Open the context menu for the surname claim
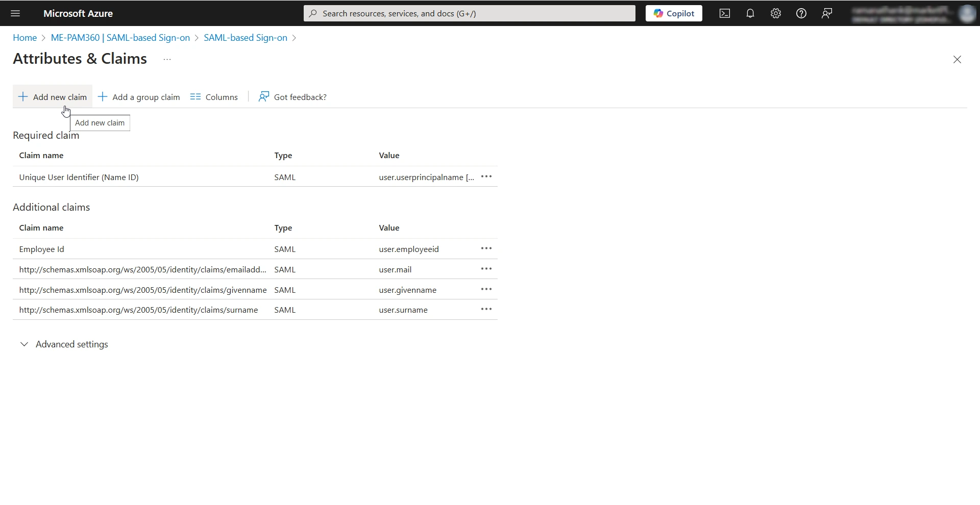Screen dimensions: 980x505 pos(486,309)
